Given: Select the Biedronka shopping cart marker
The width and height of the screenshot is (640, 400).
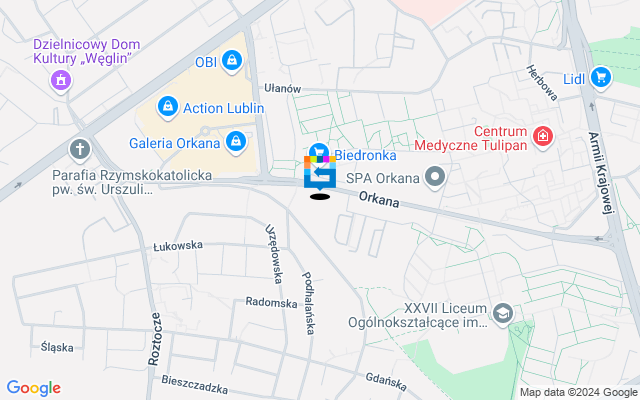Looking at the screenshot, I should pos(319,152).
